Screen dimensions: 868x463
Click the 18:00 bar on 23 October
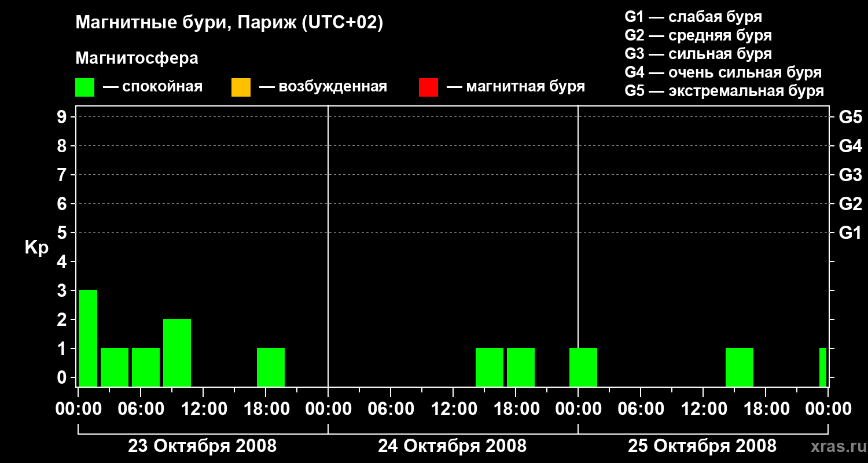tap(271, 367)
